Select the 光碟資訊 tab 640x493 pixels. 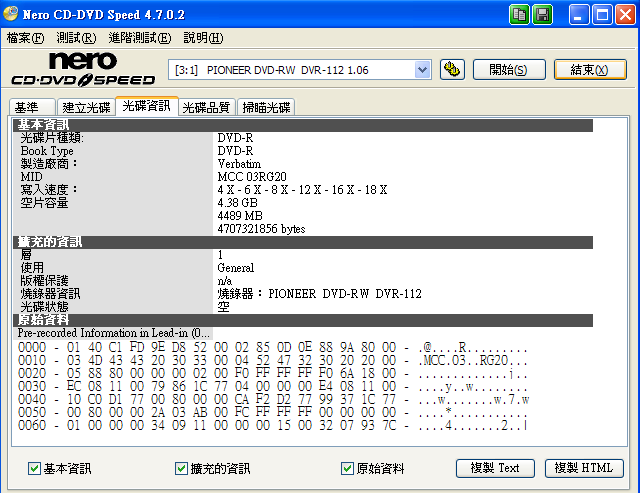click(x=147, y=106)
